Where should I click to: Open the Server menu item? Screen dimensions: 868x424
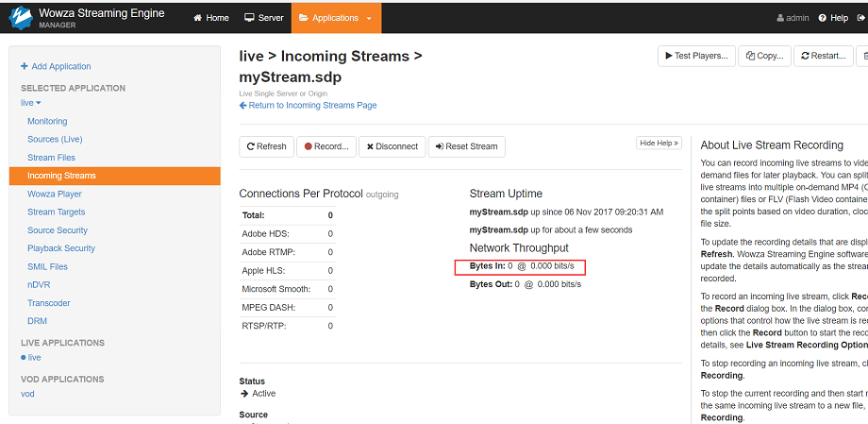pyautogui.click(x=264, y=18)
